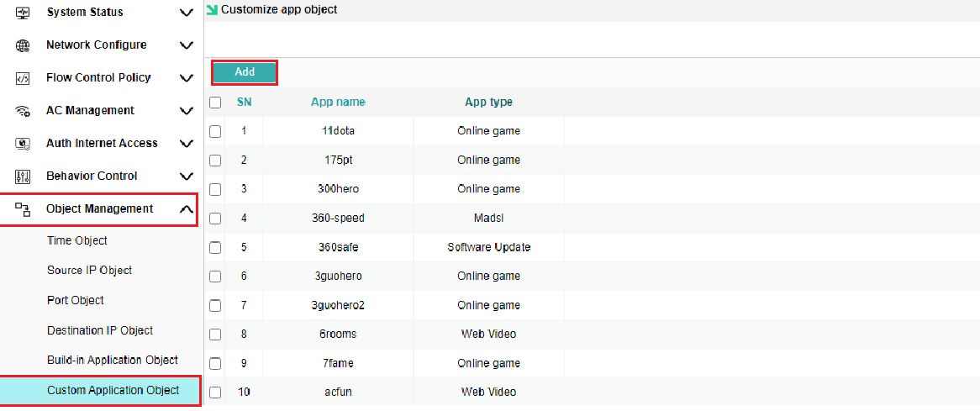Viewport: 980px width, 411px height.
Task: Check the box for 11dota row
Action: [x=215, y=131]
